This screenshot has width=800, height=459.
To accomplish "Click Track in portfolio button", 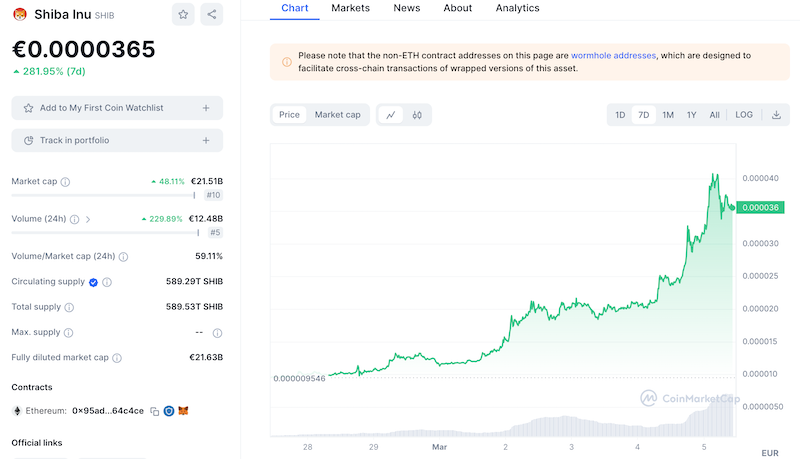I will [117, 140].
